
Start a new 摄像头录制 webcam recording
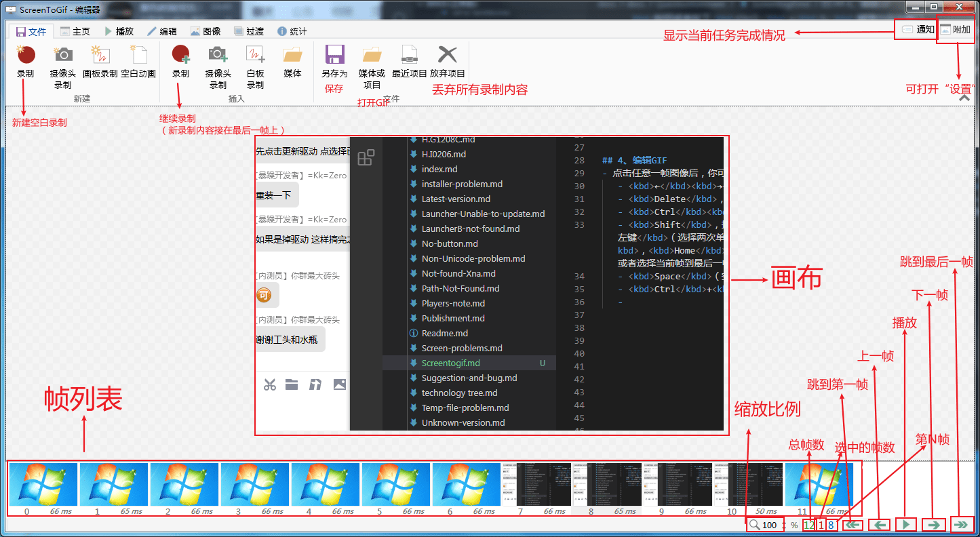coord(63,56)
